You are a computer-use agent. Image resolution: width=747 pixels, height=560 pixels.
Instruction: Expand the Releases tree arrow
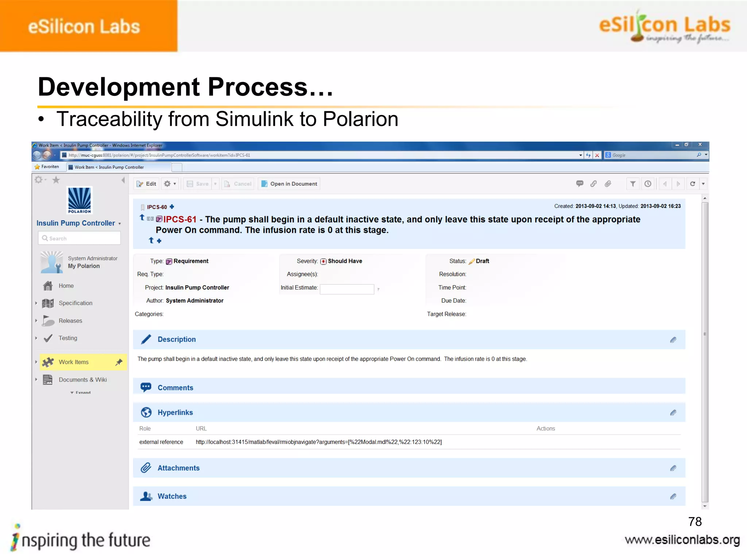36,320
